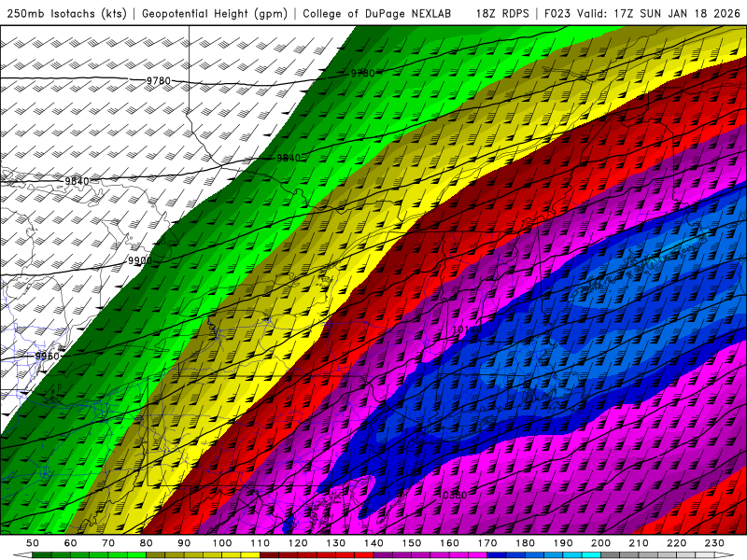Click the 9960 height contour label

click(x=48, y=356)
